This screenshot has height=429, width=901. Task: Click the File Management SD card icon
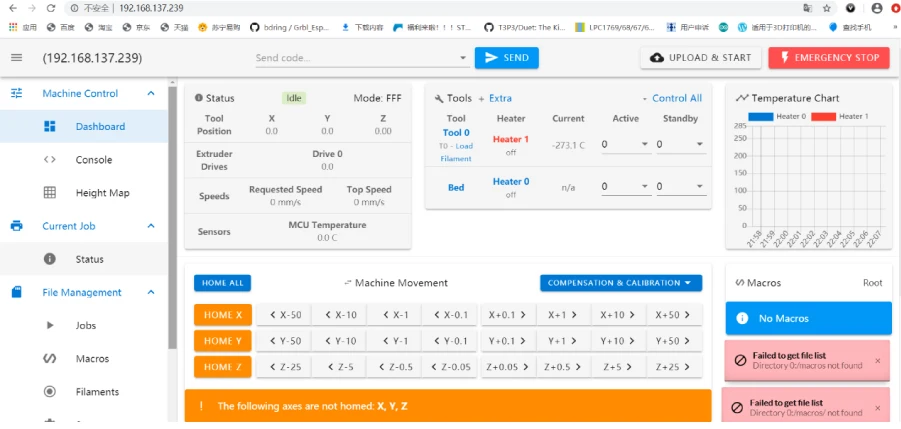pyautogui.click(x=16, y=292)
